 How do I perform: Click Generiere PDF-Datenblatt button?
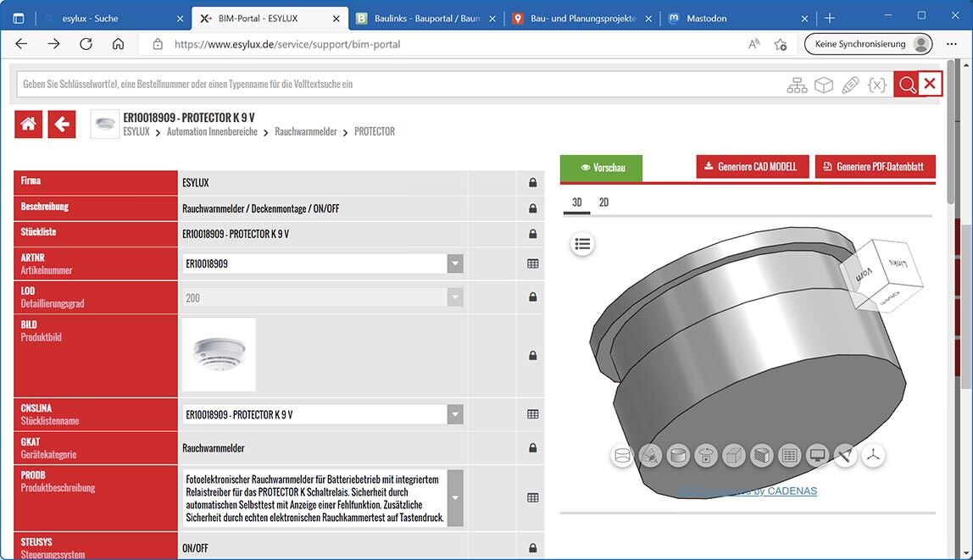point(875,167)
